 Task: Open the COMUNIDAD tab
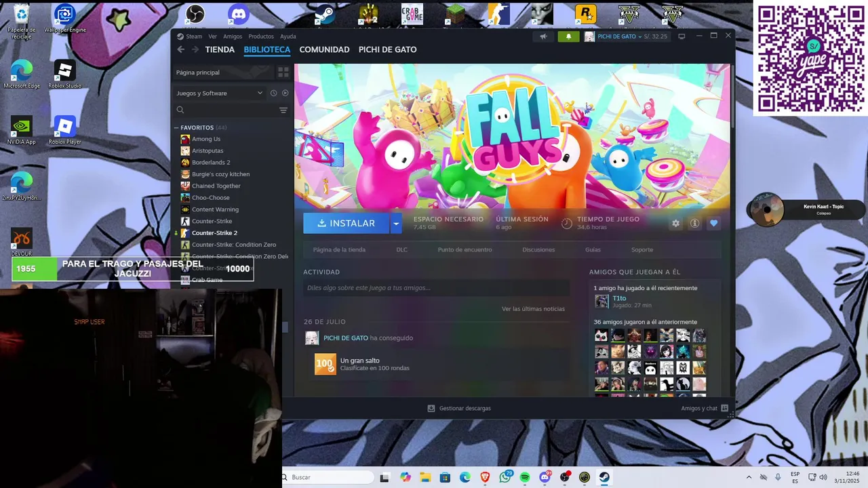(x=324, y=49)
